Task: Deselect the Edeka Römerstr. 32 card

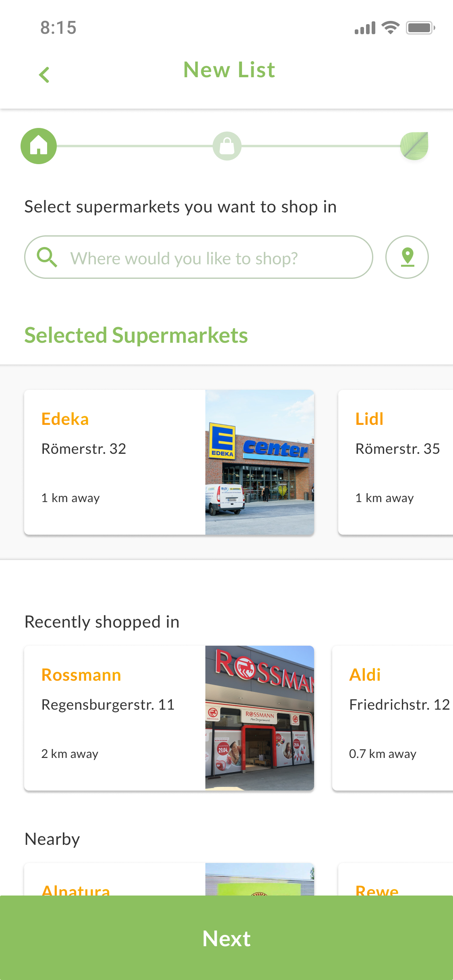Action: 169,462
